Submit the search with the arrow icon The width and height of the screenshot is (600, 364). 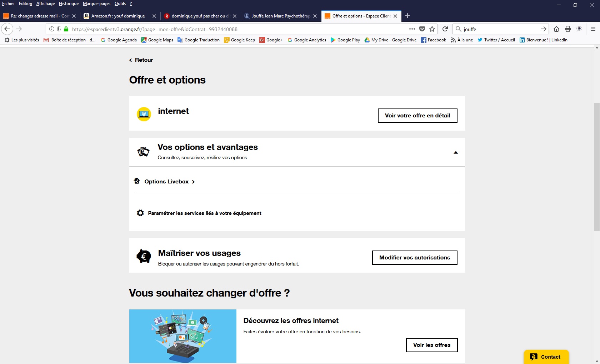pos(544,29)
